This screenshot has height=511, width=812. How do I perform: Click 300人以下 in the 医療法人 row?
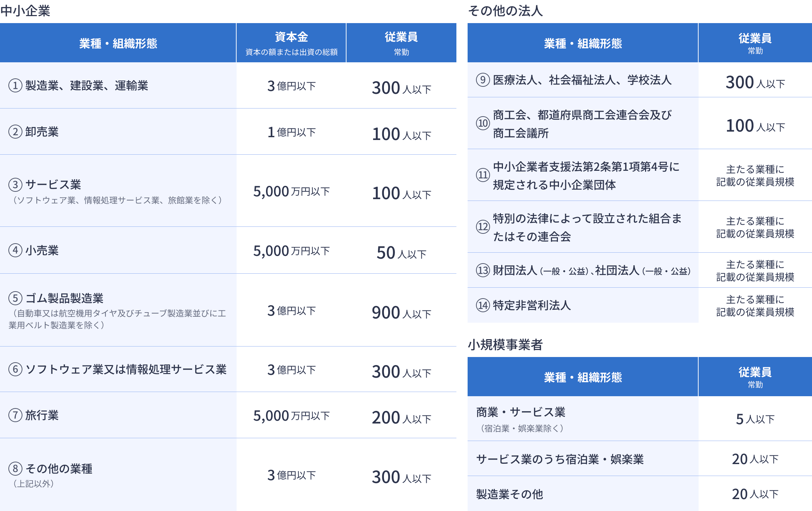coord(755,82)
